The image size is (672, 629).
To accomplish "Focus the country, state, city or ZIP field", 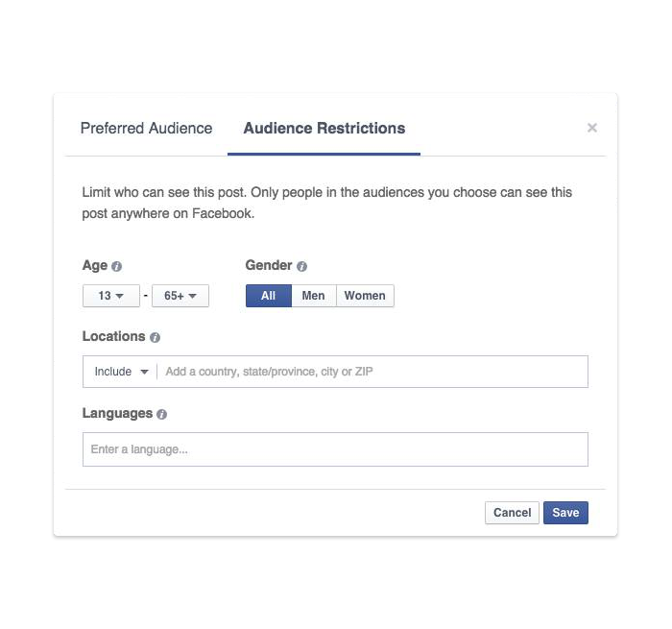I will click(x=372, y=372).
